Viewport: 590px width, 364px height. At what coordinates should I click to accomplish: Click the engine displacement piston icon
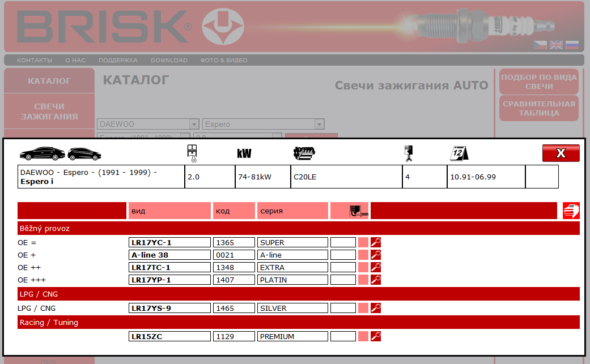point(192,153)
